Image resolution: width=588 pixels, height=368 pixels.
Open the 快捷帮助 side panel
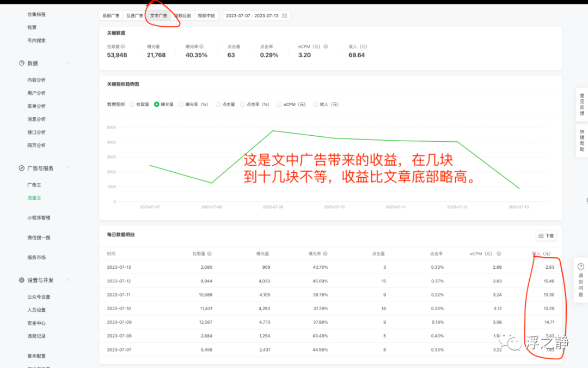point(581,141)
